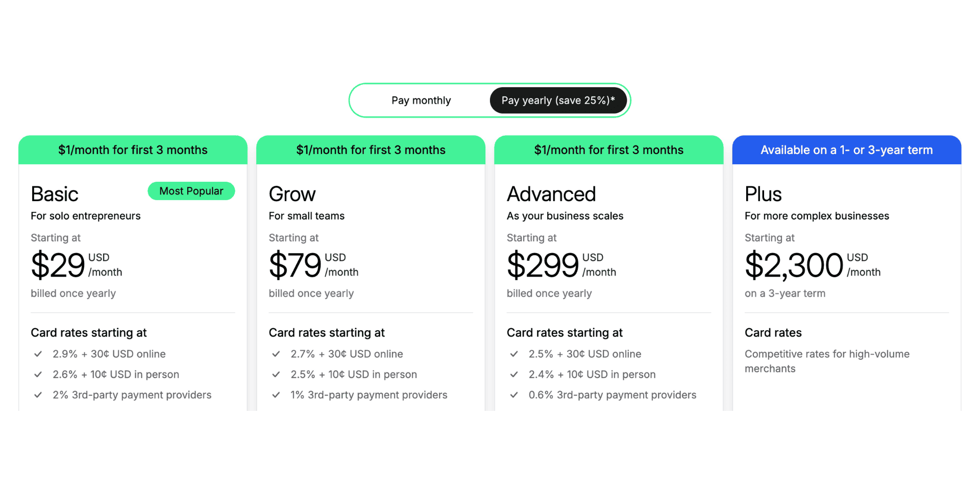Switch to Pay monthly billing

tap(421, 101)
